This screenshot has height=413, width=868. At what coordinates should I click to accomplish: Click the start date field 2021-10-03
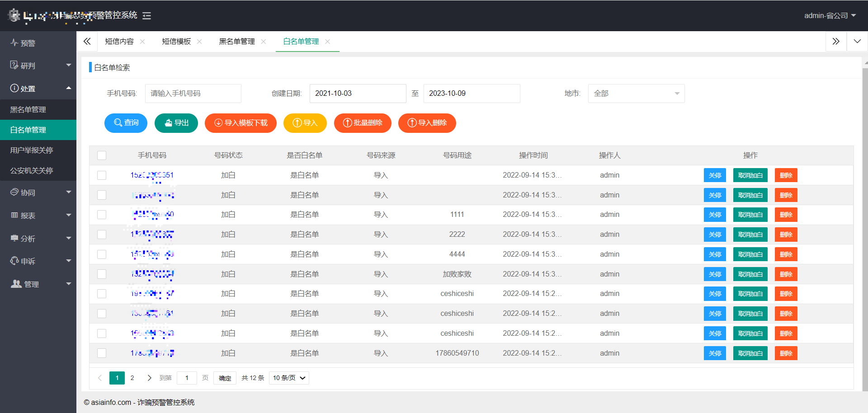coord(358,94)
